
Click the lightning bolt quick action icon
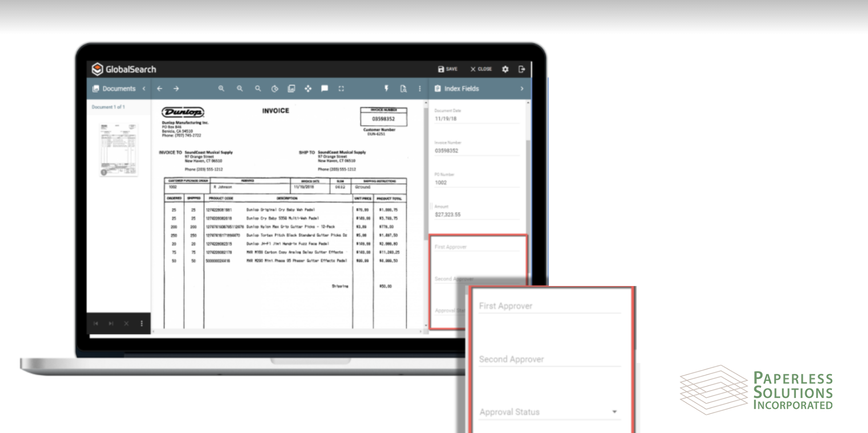[386, 89]
